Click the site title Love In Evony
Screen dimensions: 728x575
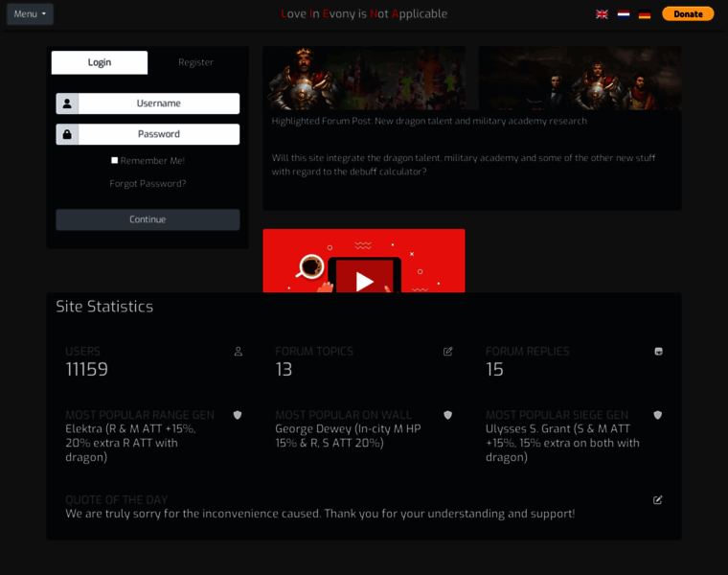(x=364, y=14)
